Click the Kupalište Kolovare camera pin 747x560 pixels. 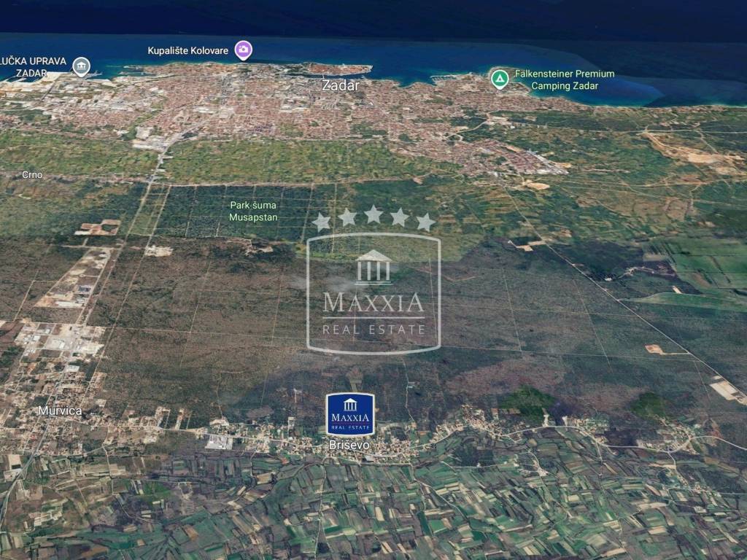244,50
